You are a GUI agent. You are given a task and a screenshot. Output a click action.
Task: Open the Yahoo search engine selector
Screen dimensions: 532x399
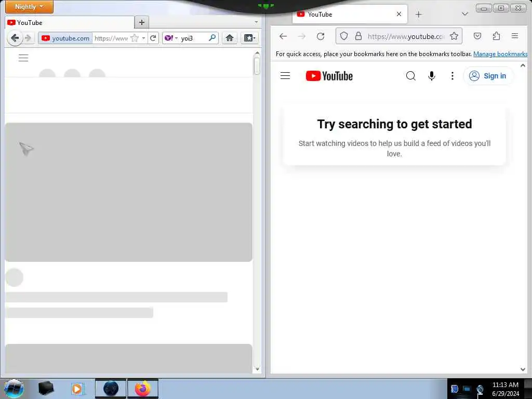click(171, 38)
